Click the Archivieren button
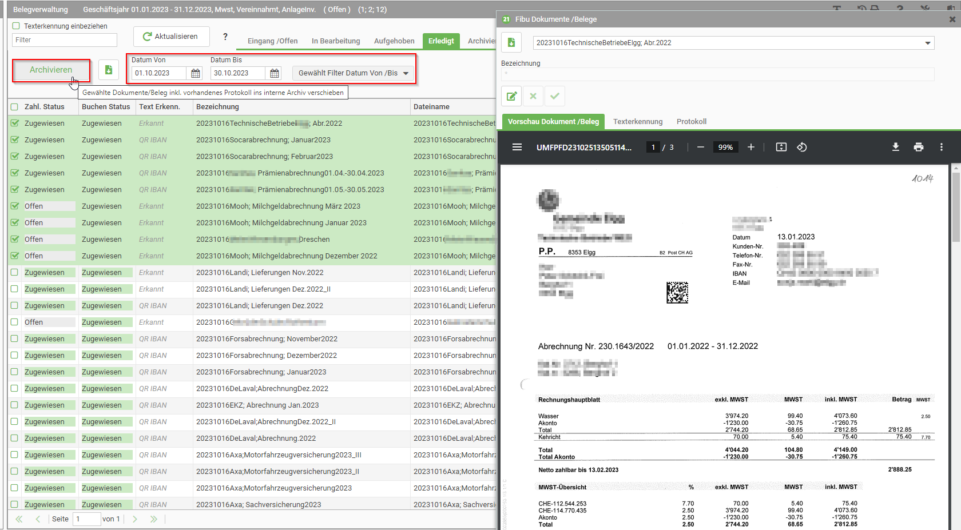Viewport: 961px width, 530px height. pos(51,70)
